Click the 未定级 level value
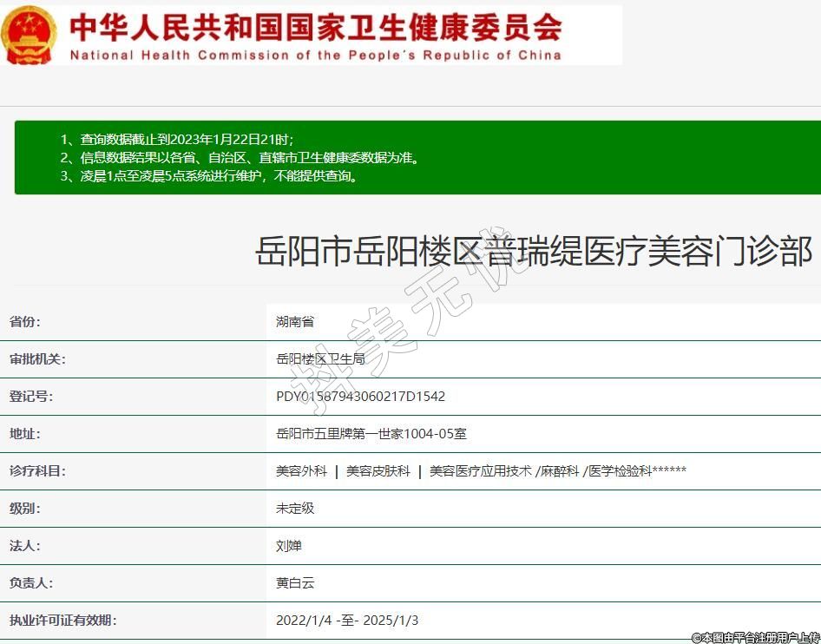 click(295, 509)
